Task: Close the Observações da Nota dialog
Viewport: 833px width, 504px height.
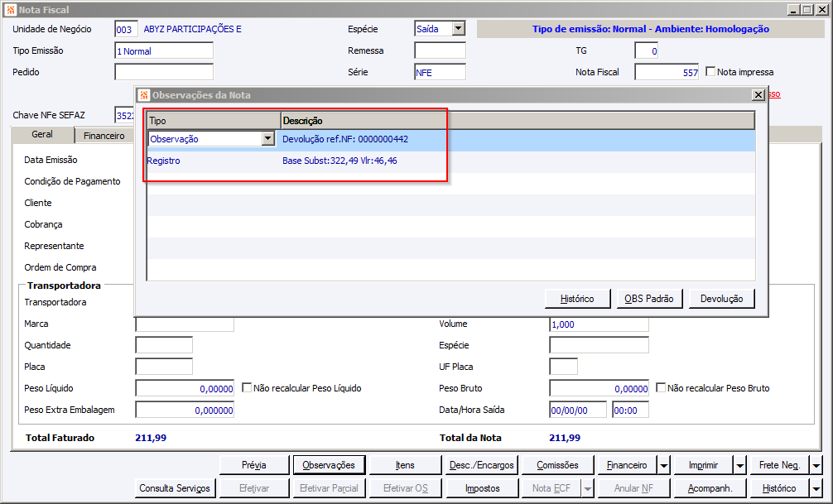Action: click(x=758, y=95)
